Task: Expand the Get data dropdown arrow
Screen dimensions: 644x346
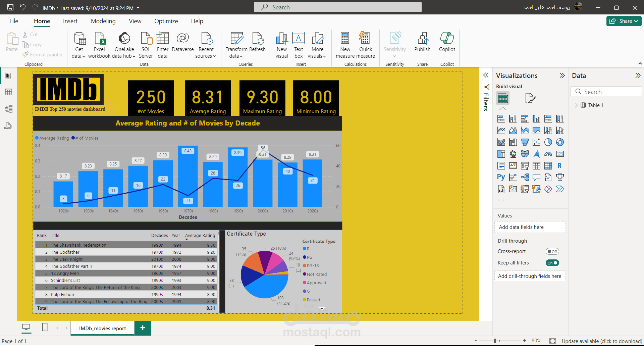Action: point(84,56)
